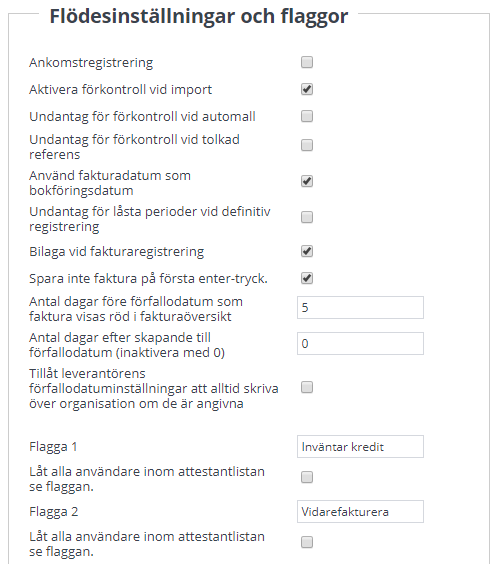Viewport: 499px width, 564px height.
Task: Check Undantag för låsta perioder checkbox
Action: [x=307, y=217]
